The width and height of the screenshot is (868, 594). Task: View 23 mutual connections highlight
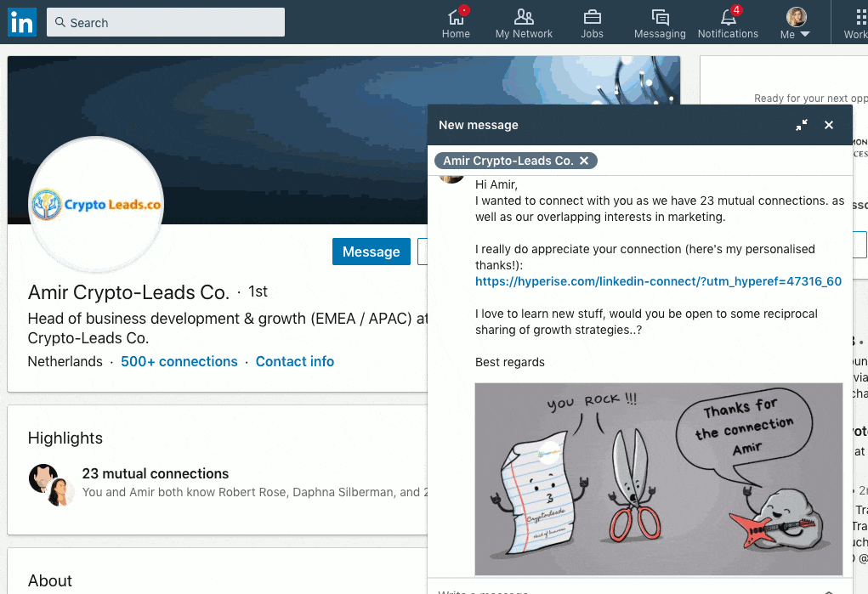[x=156, y=474]
